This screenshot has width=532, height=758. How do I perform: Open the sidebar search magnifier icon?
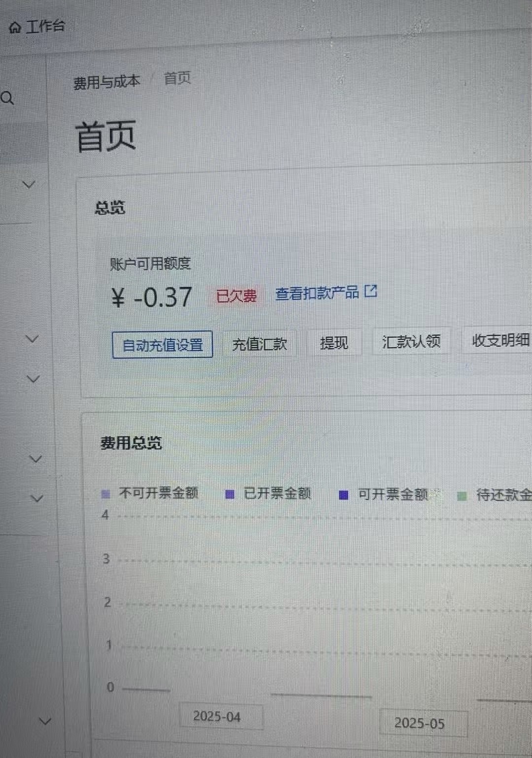pos(7,99)
